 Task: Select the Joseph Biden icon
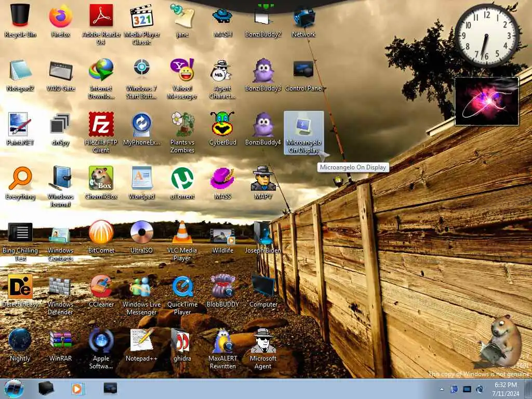[263, 237]
